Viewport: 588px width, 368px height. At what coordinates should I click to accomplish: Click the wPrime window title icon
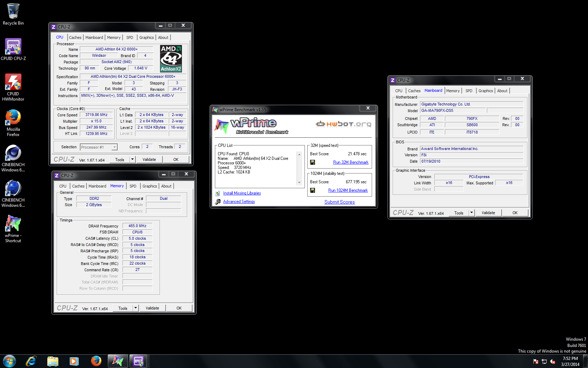215,110
